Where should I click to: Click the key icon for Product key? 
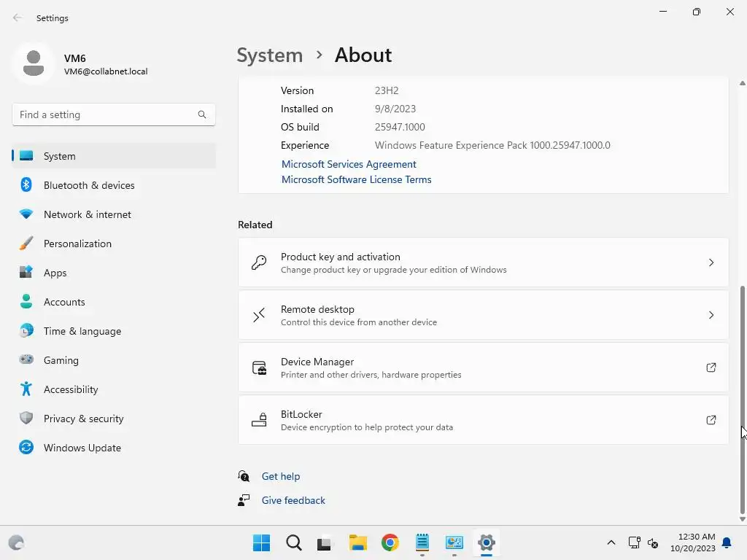click(x=259, y=262)
